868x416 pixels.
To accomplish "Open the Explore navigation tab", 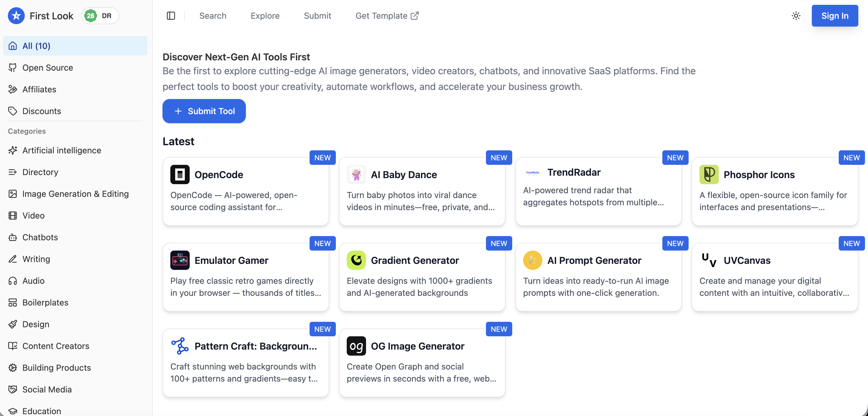I will (x=265, y=16).
